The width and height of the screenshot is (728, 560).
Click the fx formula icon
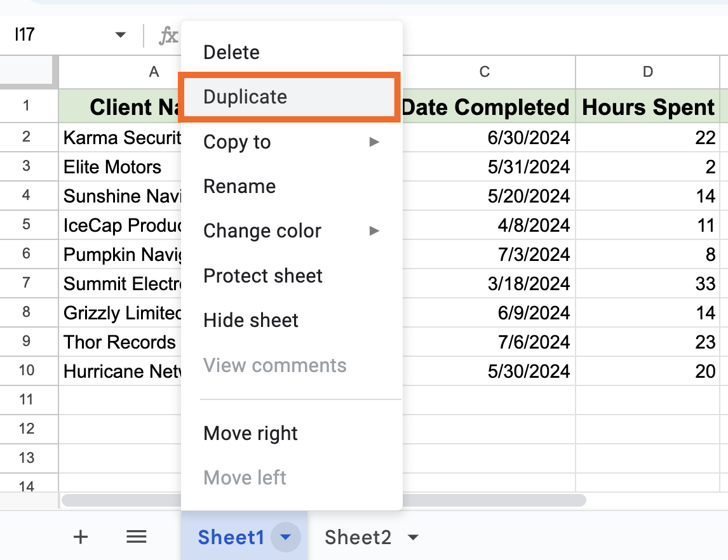click(x=168, y=36)
